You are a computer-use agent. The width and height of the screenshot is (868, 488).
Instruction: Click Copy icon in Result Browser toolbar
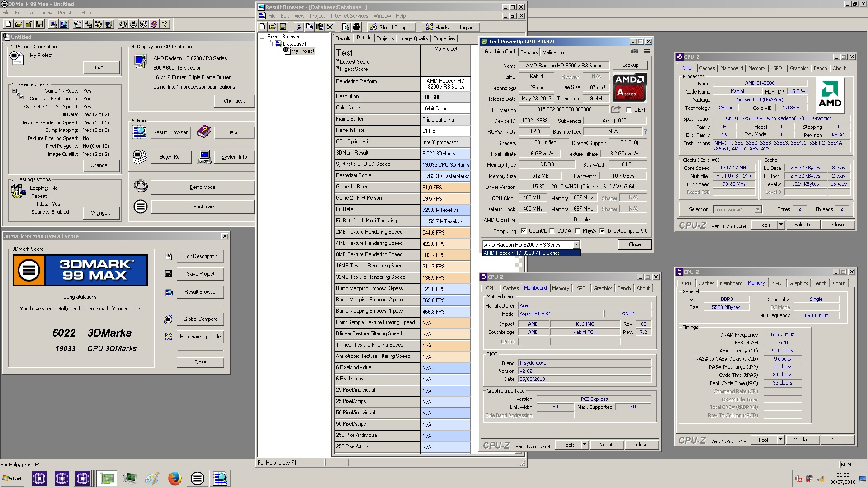click(309, 27)
